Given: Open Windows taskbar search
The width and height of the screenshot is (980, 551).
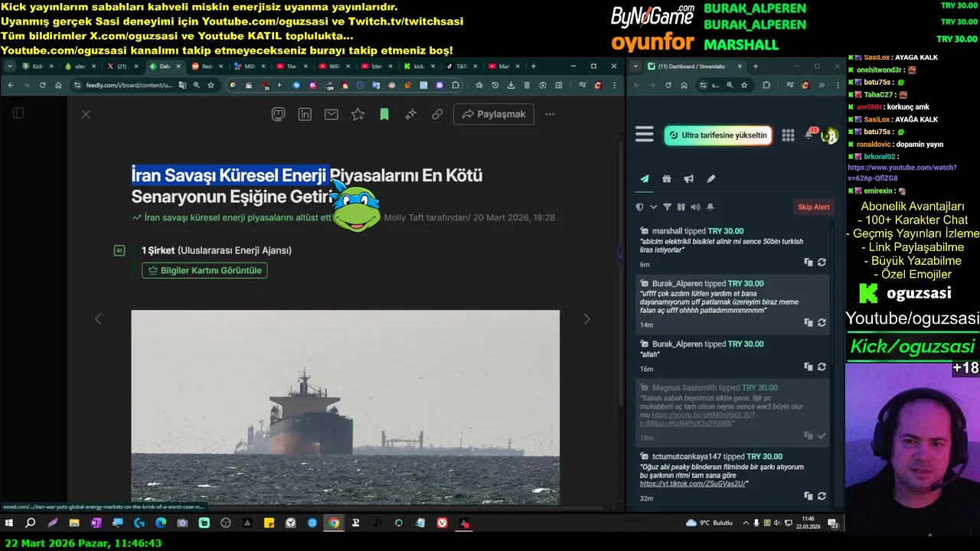Looking at the screenshot, I should pyautogui.click(x=31, y=523).
